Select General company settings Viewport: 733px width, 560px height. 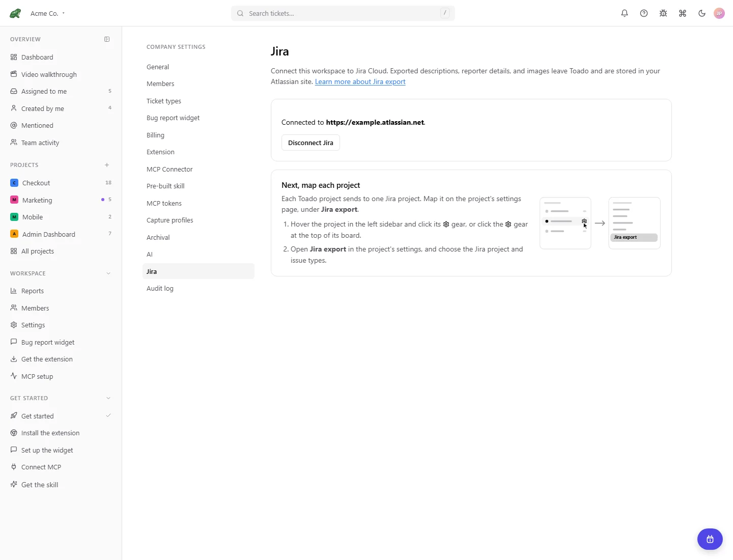(199, 67)
